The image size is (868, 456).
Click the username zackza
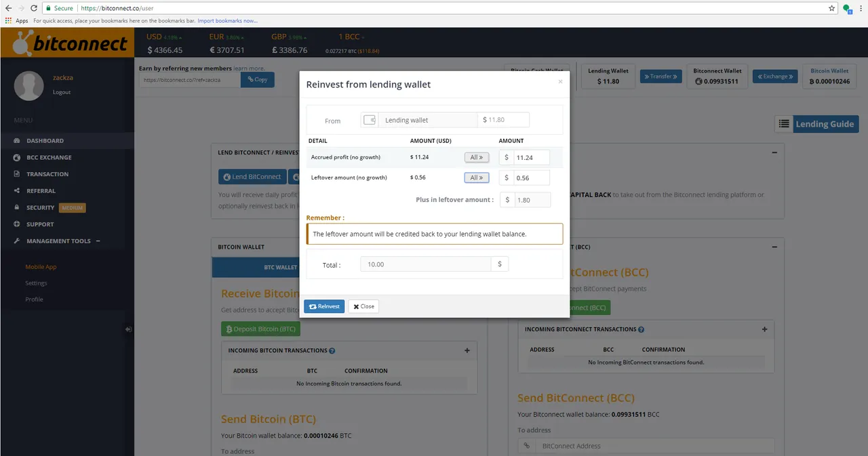tap(62, 78)
